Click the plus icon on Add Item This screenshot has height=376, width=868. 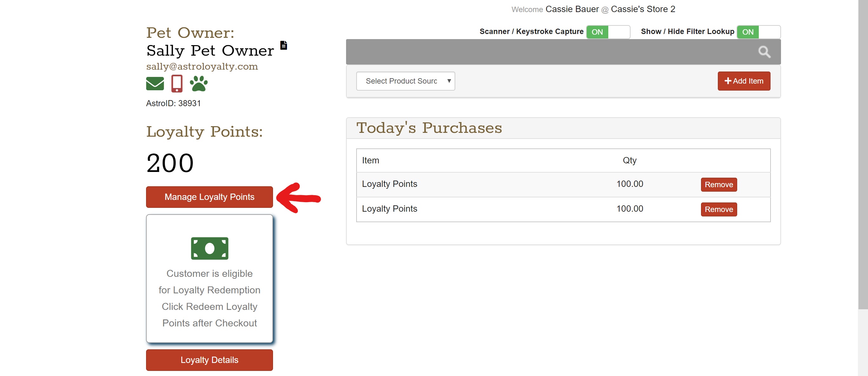coord(727,81)
